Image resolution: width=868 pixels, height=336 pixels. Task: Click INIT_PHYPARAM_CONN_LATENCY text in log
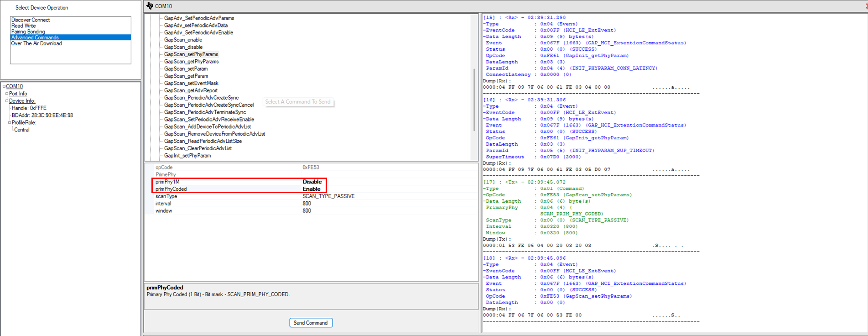(613, 68)
